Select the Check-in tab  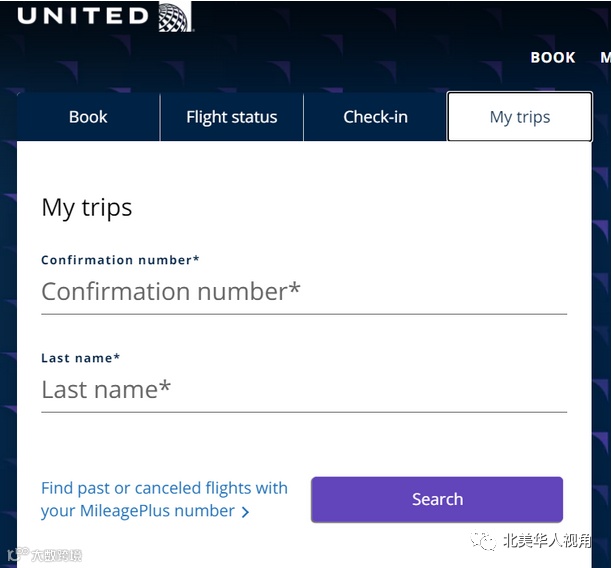[375, 117]
